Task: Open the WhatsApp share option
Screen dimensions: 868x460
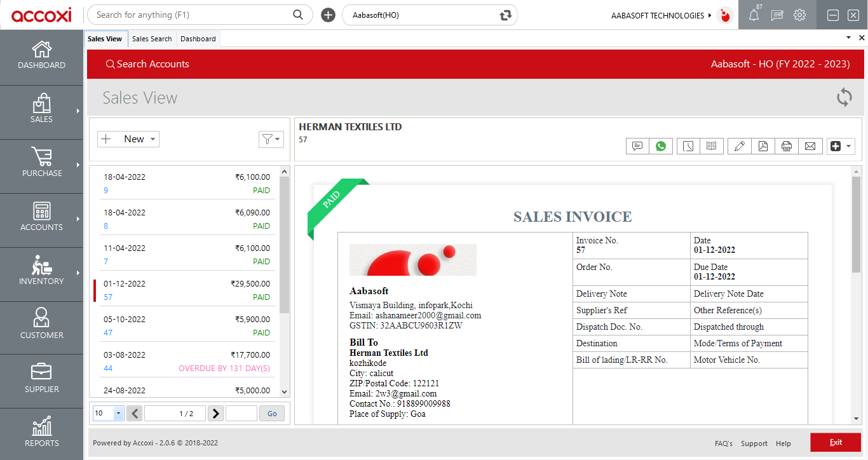Action: pos(661,145)
